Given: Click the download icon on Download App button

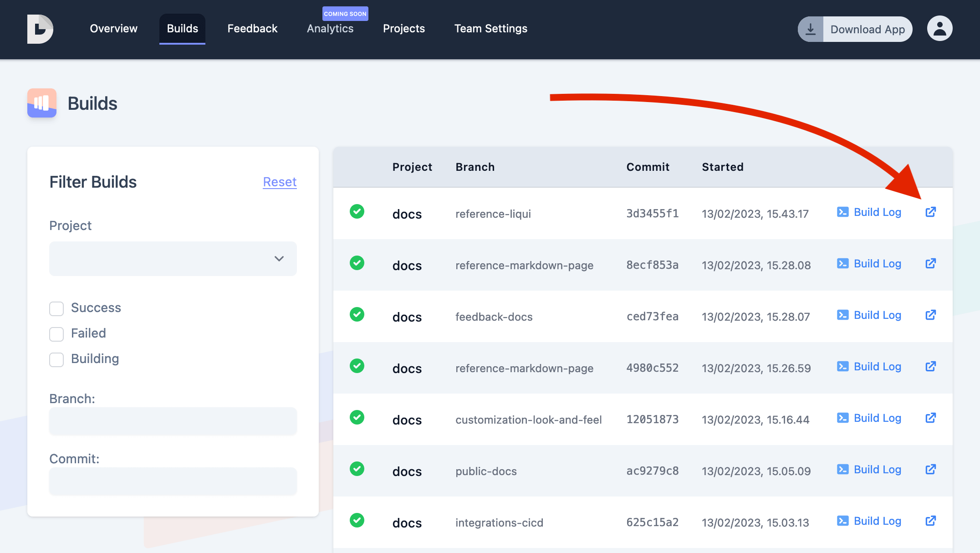Looking at the screenshot, I should point(810,29).
